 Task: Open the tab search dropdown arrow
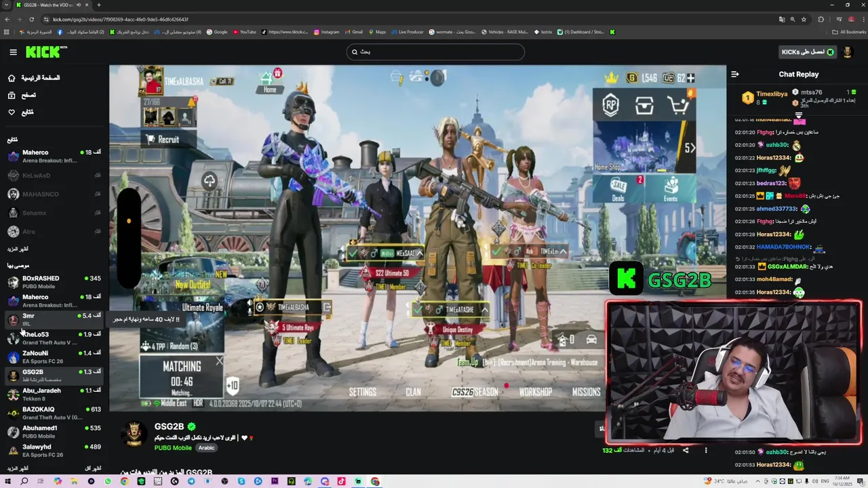6,5
